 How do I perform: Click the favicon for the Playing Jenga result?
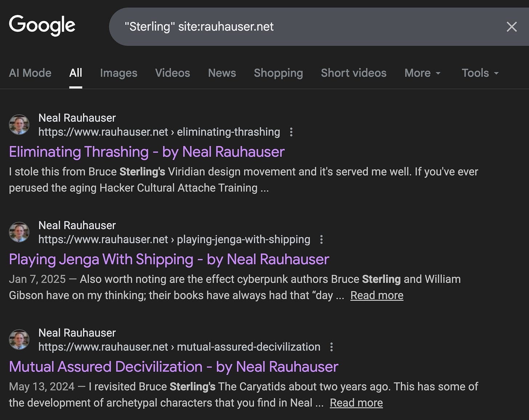point(19,232)
